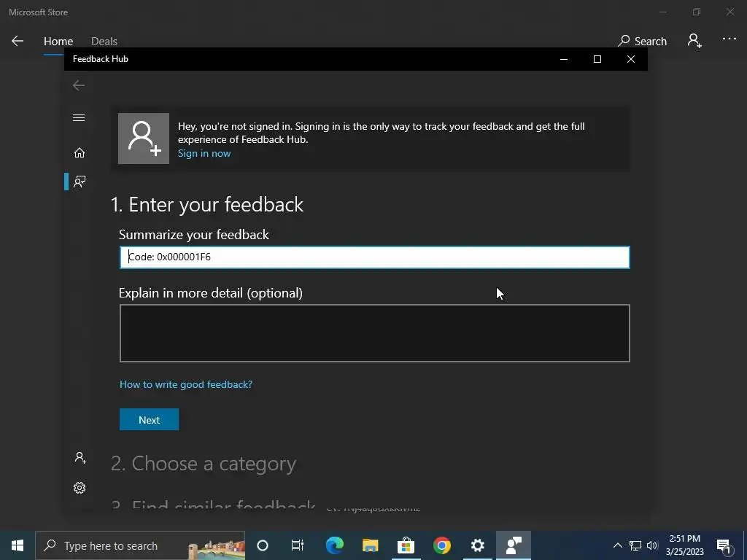Open Cortana from the taskbar
This screenshot has height=560, width=747.
[263, 545]
